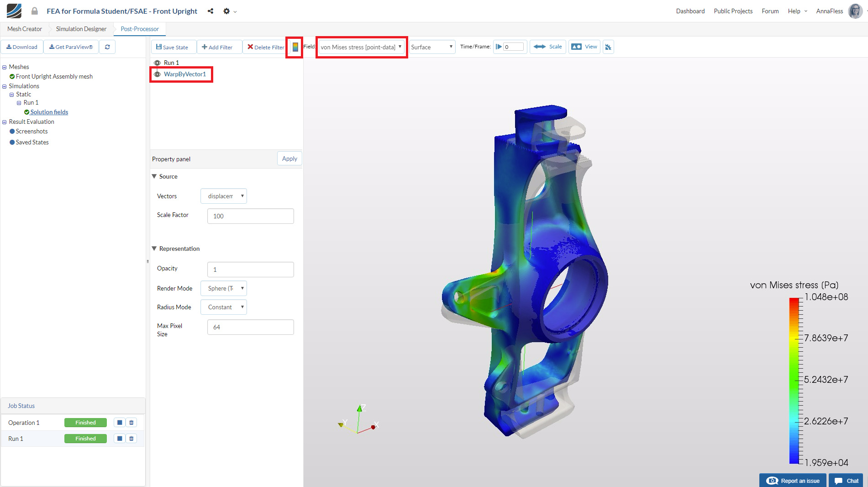
Task: Click the AnnaFless user avatar
Action: [855, 11]
